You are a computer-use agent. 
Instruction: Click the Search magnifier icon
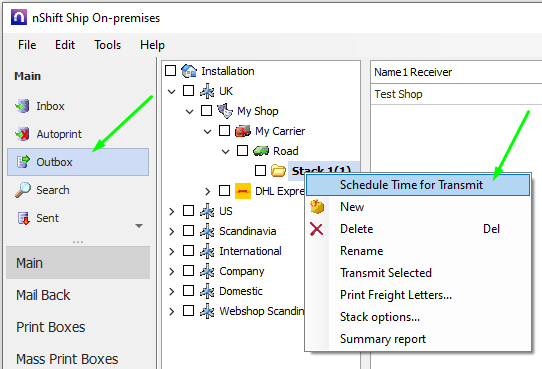pos(23,190)
